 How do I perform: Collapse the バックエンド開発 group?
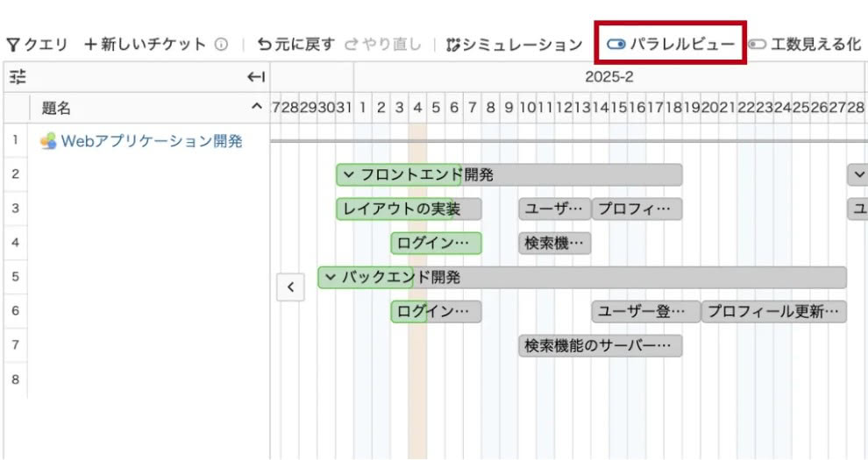[x=330, y=278]
